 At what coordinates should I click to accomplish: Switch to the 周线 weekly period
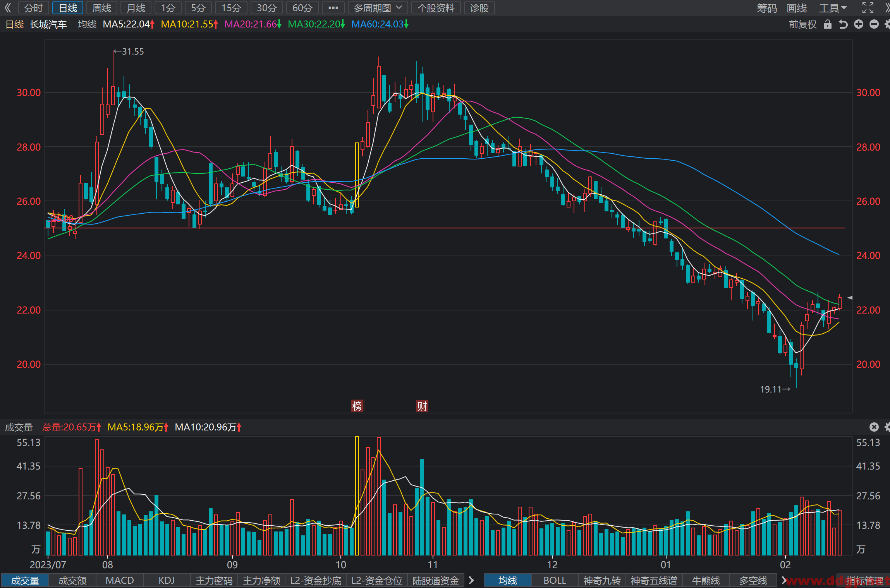[x=102, y=8]
